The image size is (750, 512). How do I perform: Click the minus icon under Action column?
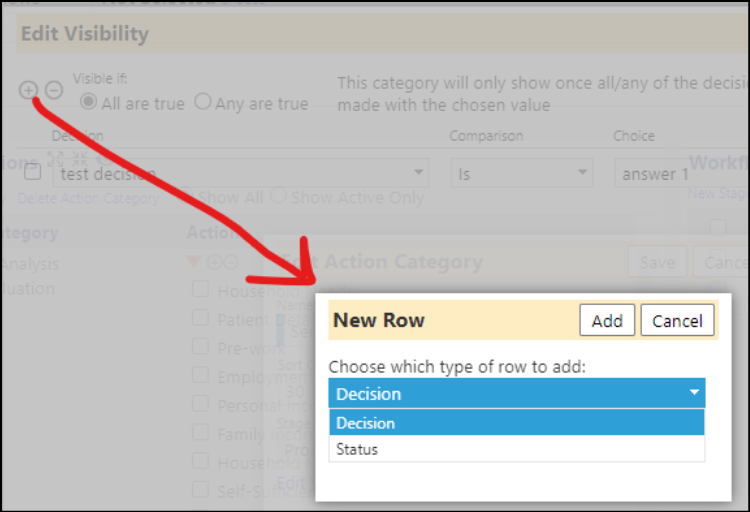click(x=230, y=262)
